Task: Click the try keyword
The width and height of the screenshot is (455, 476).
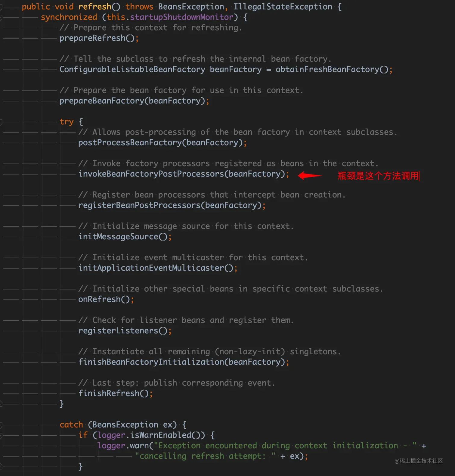Action: pos(67,122)
